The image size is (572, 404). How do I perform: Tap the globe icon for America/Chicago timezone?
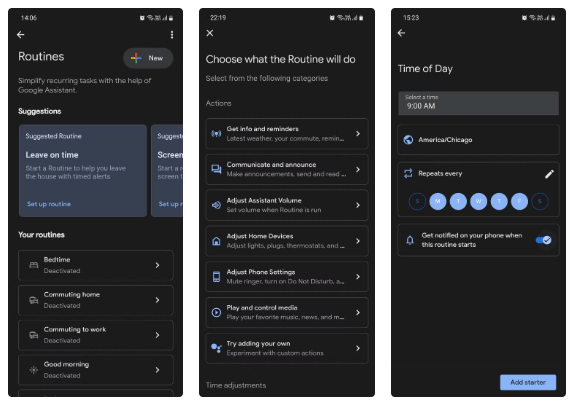(x=408, y=140)
